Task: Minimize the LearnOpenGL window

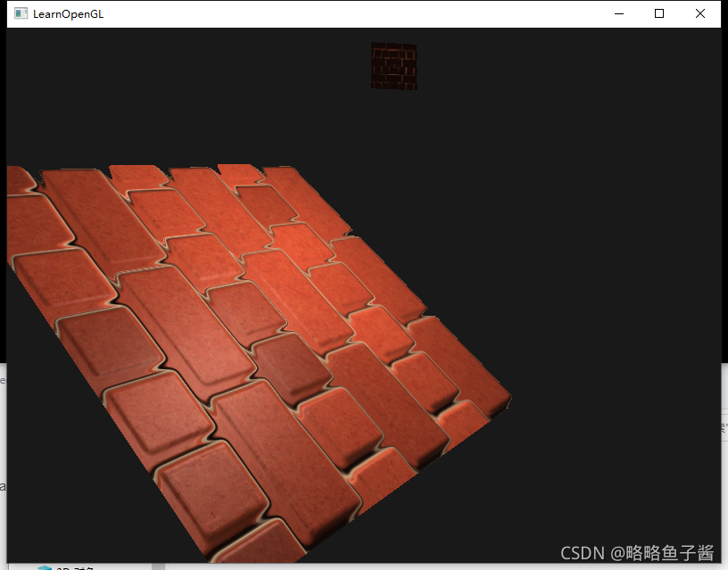Action: (x=619, y=14)
